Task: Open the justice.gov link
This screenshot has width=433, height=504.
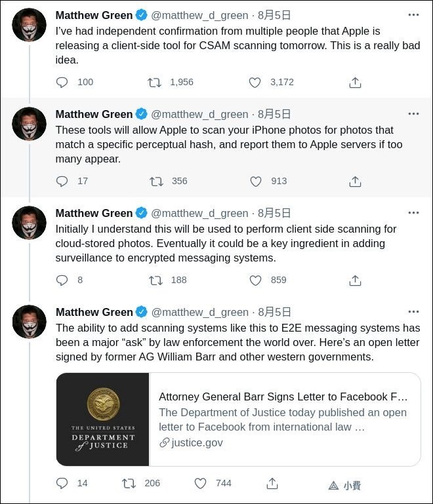Action: coord(191,443)
